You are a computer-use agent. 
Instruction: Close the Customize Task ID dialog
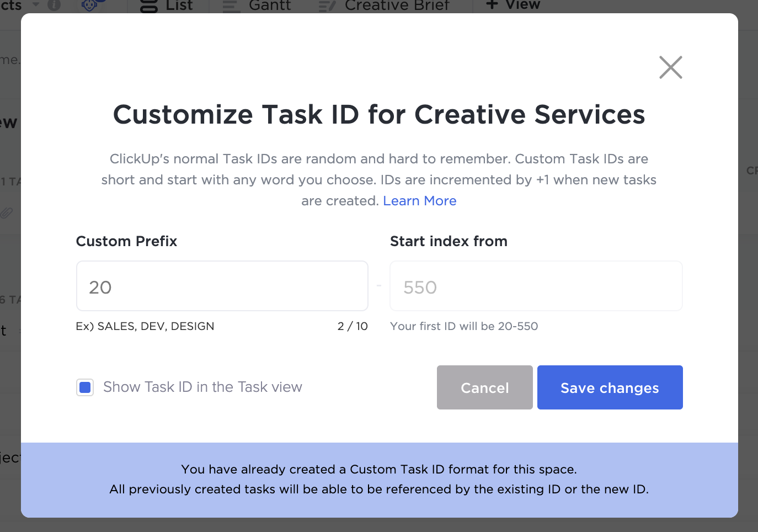pos(671,67)
